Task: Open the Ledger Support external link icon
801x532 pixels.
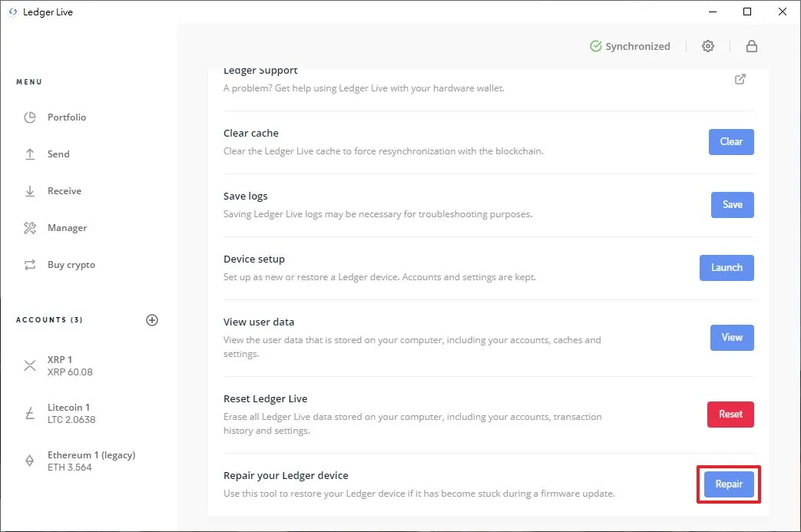Action: pyautogui.click(x=740, y=79)
